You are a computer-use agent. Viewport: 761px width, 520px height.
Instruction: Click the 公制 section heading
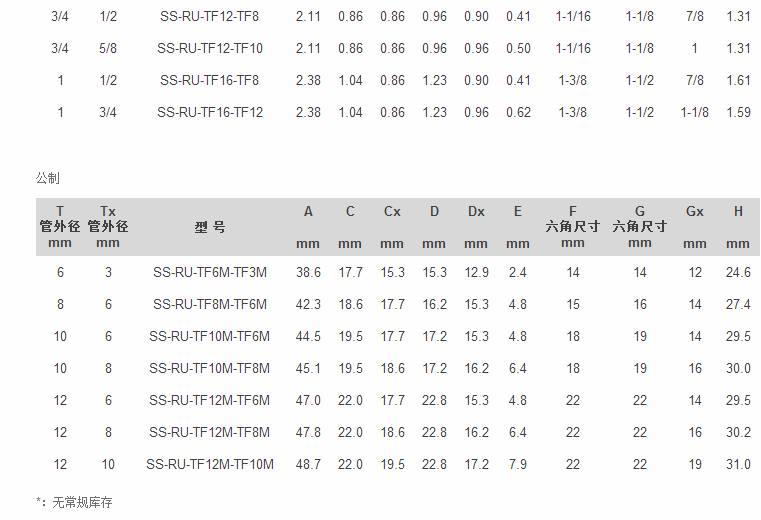(x=48, y=178)
